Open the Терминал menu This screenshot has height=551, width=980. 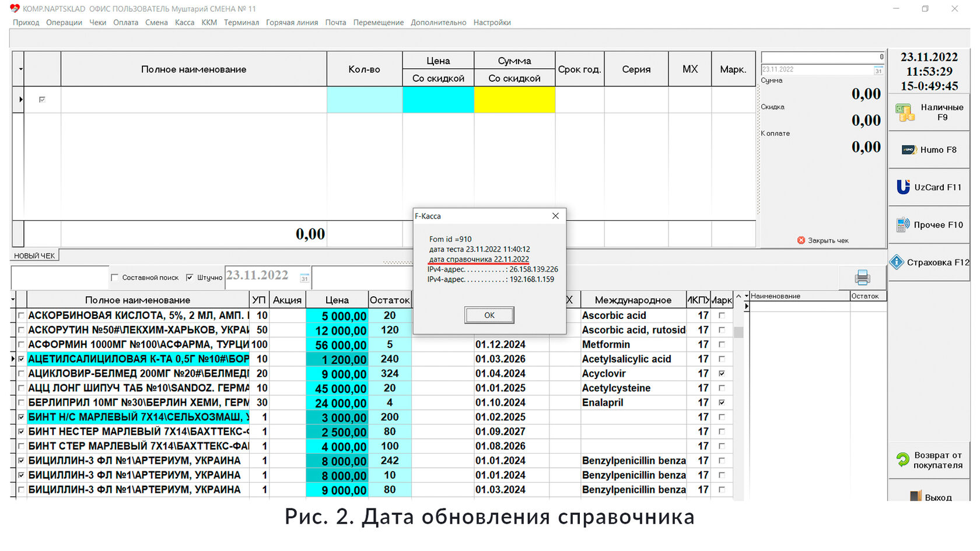pyautogui.click(x=241, y=22)
